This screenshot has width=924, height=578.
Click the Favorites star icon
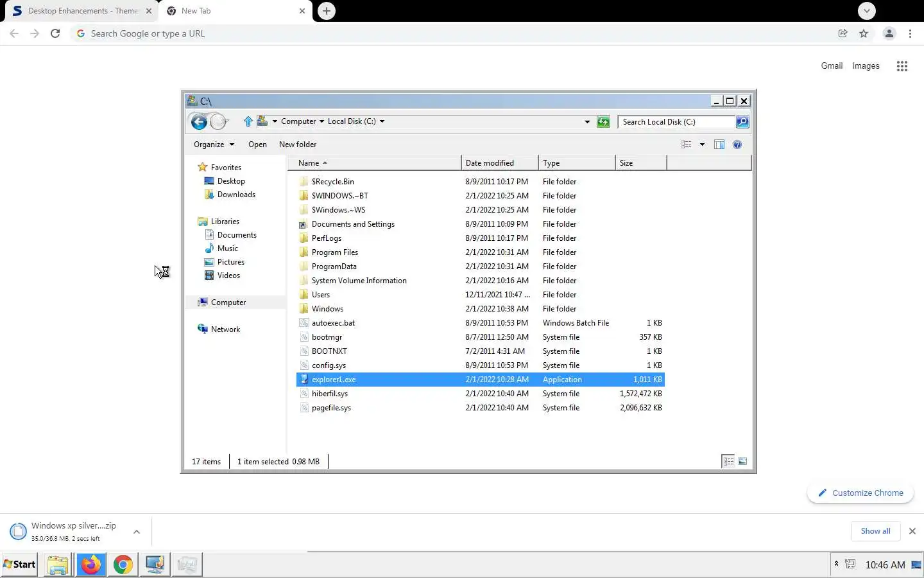(x=203, y=167)
